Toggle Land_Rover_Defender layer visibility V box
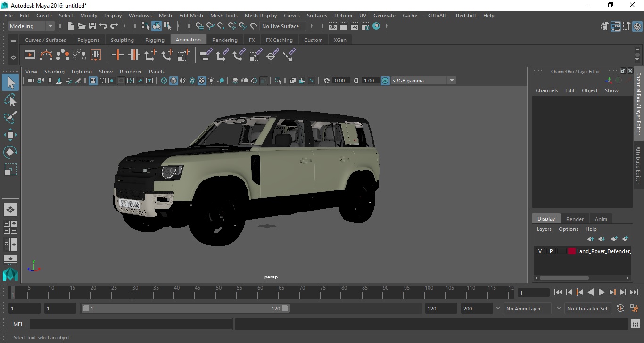 coord(540,251)
